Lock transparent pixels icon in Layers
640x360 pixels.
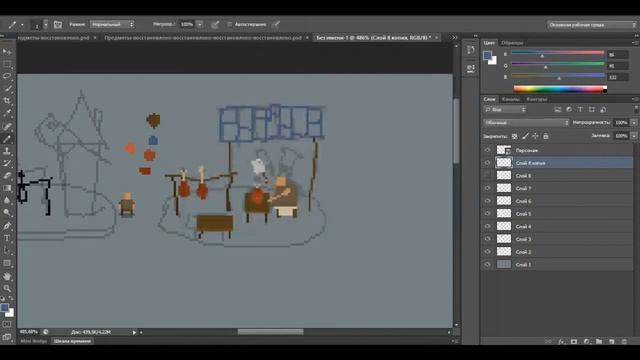pyautogui.click(x=515, y=136)
